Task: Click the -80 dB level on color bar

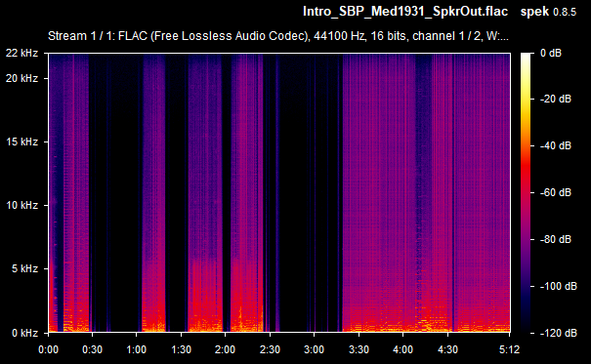Action: point(556,239)
